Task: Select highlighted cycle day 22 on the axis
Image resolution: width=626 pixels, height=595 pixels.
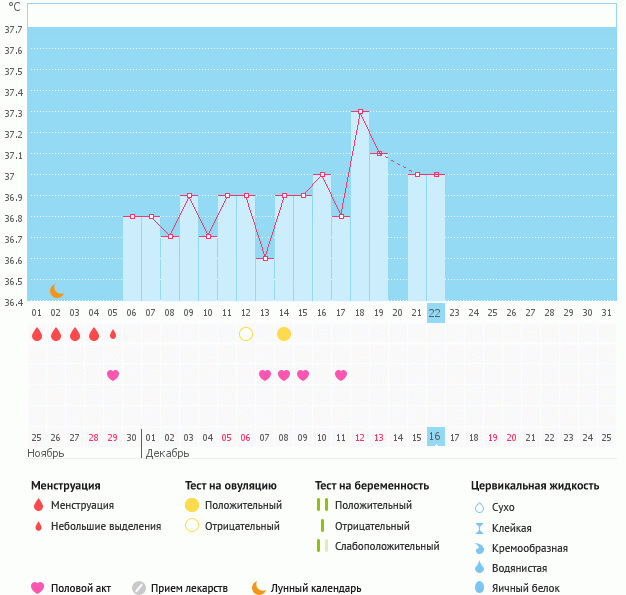Action: pyautogui.click(x=435, y=312)
